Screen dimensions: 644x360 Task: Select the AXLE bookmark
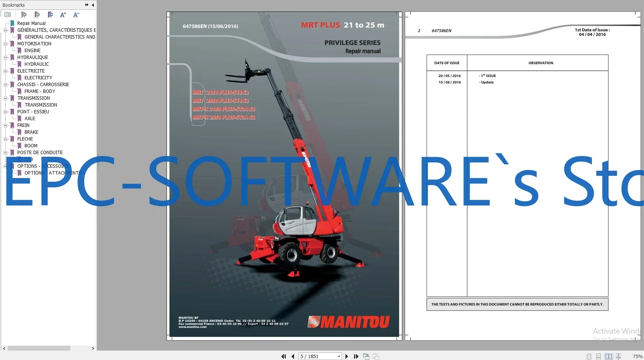point(30,119)
